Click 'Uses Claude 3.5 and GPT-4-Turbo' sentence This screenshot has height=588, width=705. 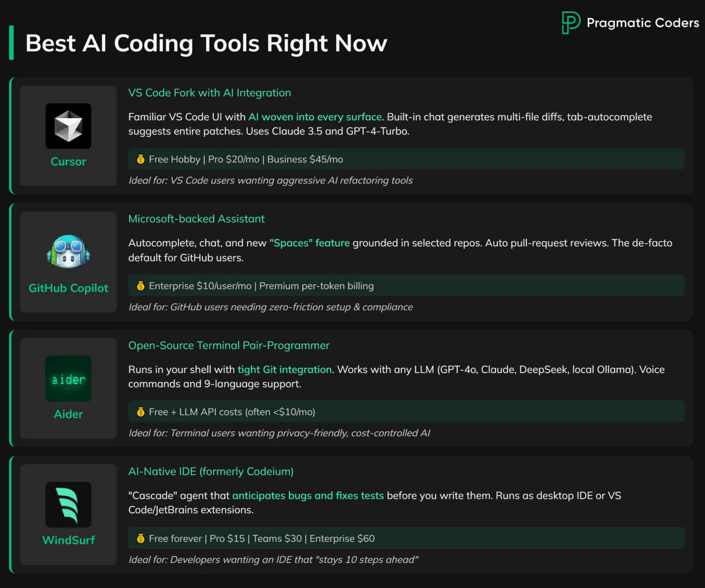(328, 131)
